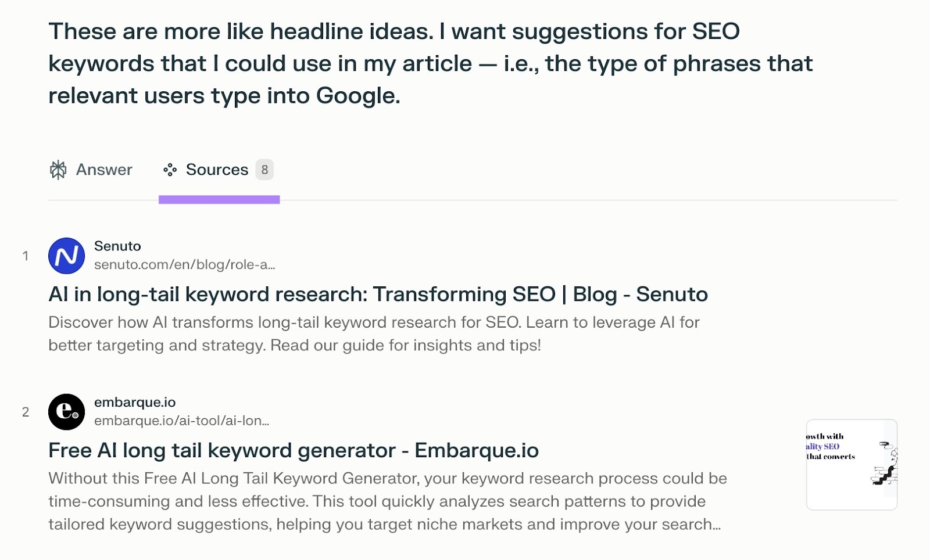Click the embarque.io/ai-tool URL text
Image resolution: width=930 pixels, height=560 pixels.
click(x=181, y=421)
